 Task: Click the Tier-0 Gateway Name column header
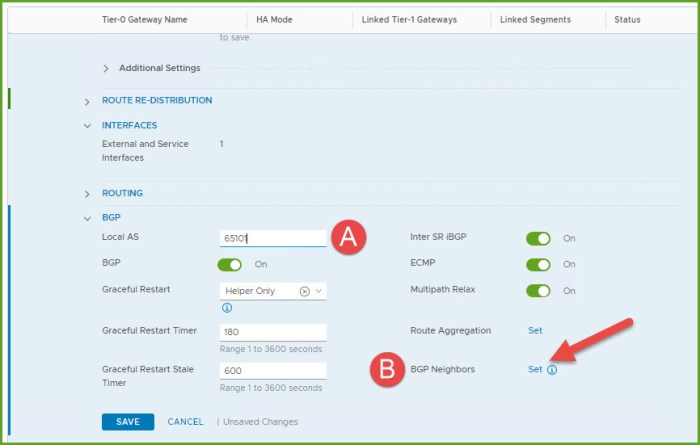pyautogui.click(x=159, y=19)
